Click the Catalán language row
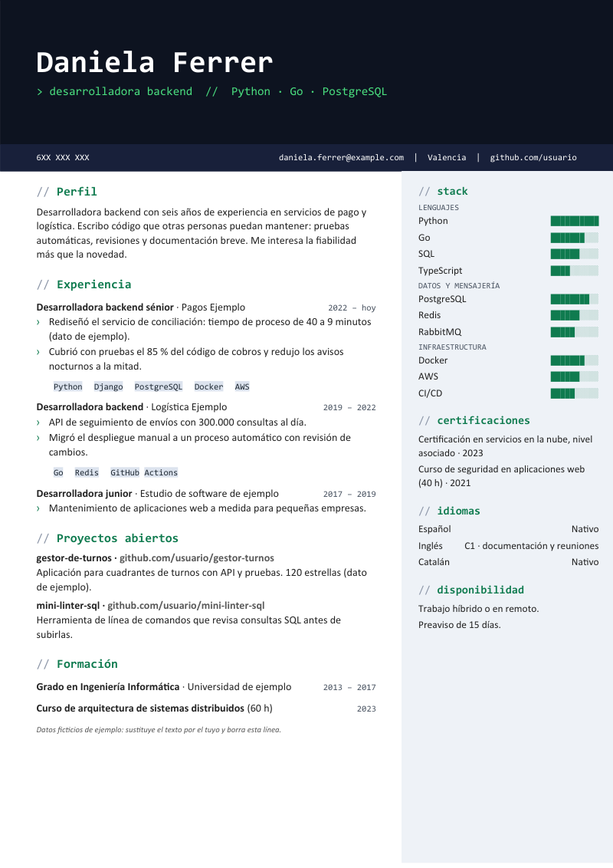This screenshot has width=613, height=868. click(509, 562)
